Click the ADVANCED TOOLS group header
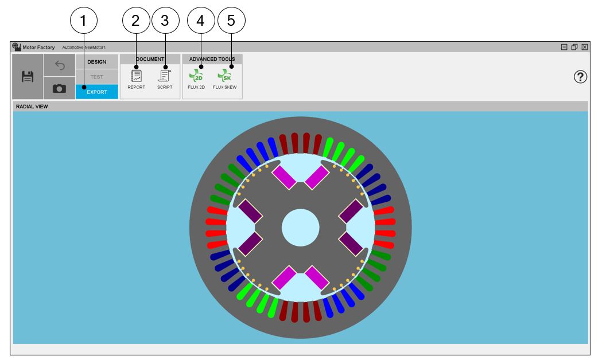 (212, 59)
